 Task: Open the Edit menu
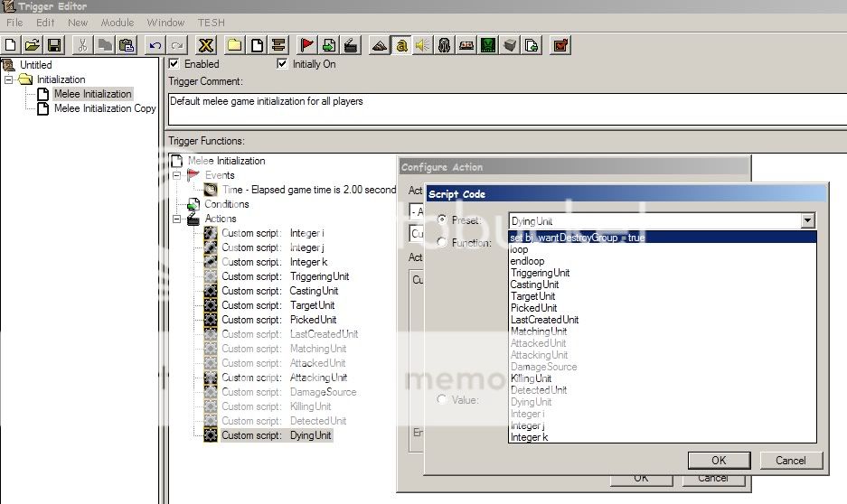point(45,23)
